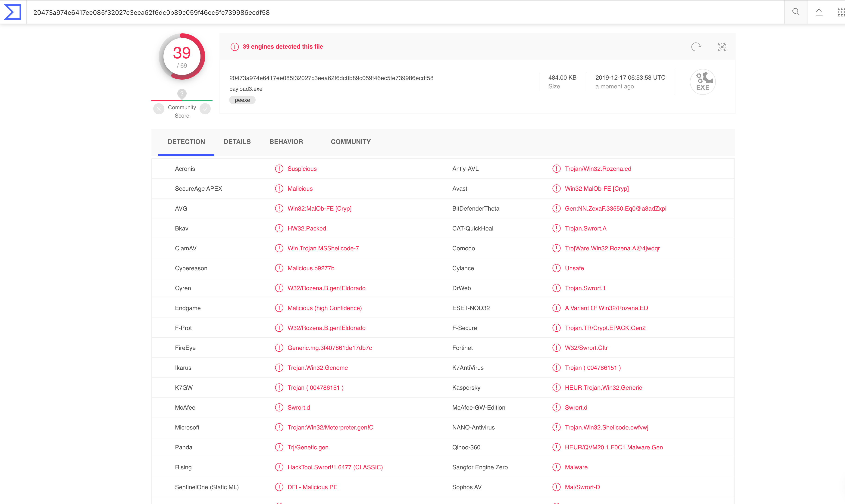Click the warning icon for FireEye detection

click(279, 348)
